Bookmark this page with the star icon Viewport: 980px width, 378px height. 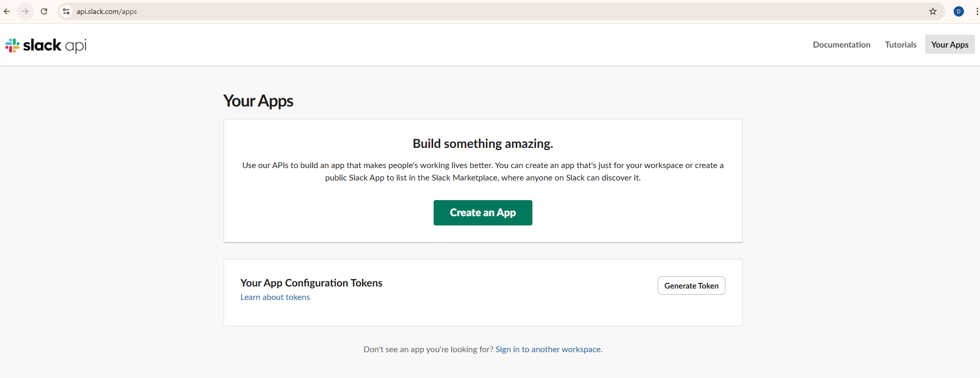click(933, 11)
